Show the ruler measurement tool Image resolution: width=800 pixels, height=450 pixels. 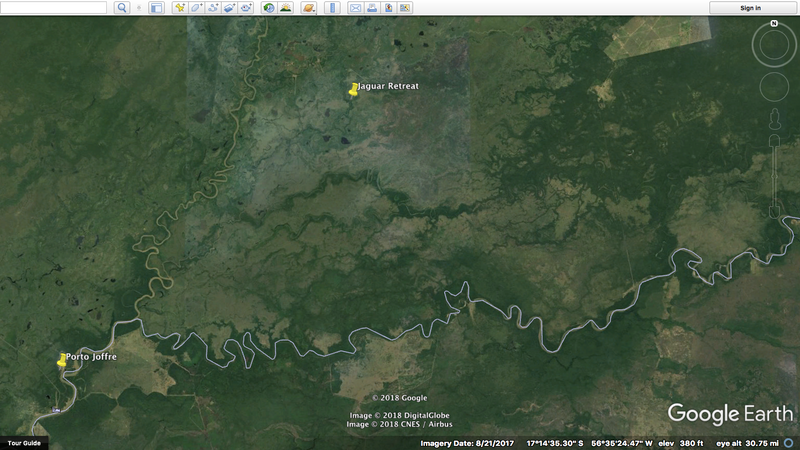pos(332,8)
